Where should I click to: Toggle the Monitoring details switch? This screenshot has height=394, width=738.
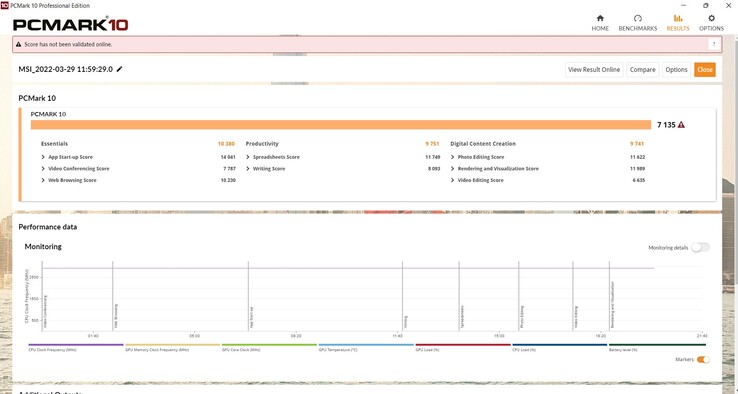[700, 248]
